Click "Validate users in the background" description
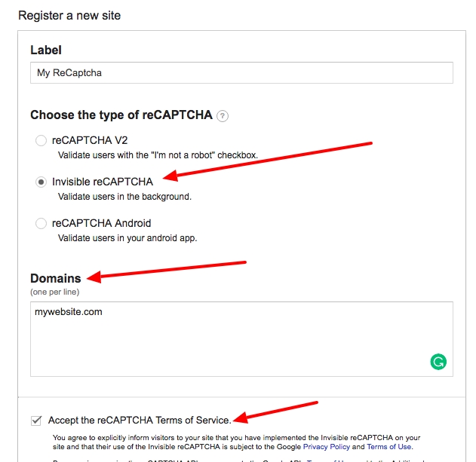Viewport: 476px width, 462px height. point(125,197)
